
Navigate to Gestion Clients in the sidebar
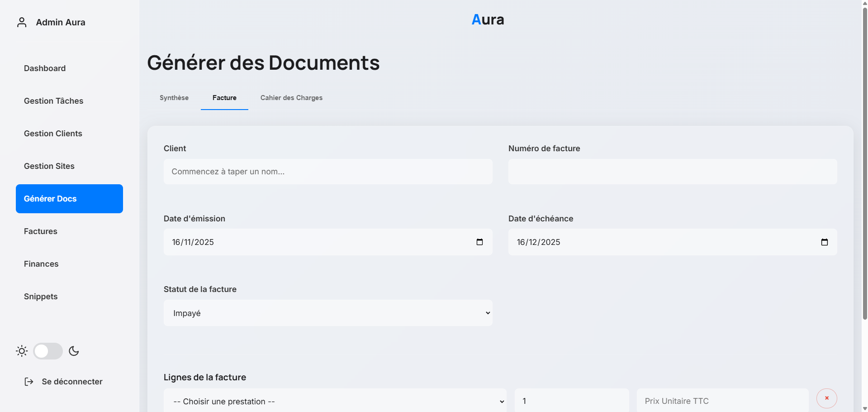(53, 133)
